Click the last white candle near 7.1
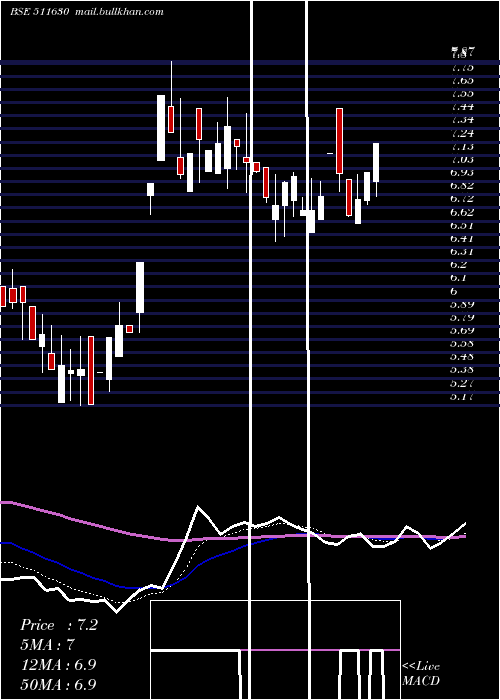This screenshot has height=700, width=500. click(x=376, y=162)
